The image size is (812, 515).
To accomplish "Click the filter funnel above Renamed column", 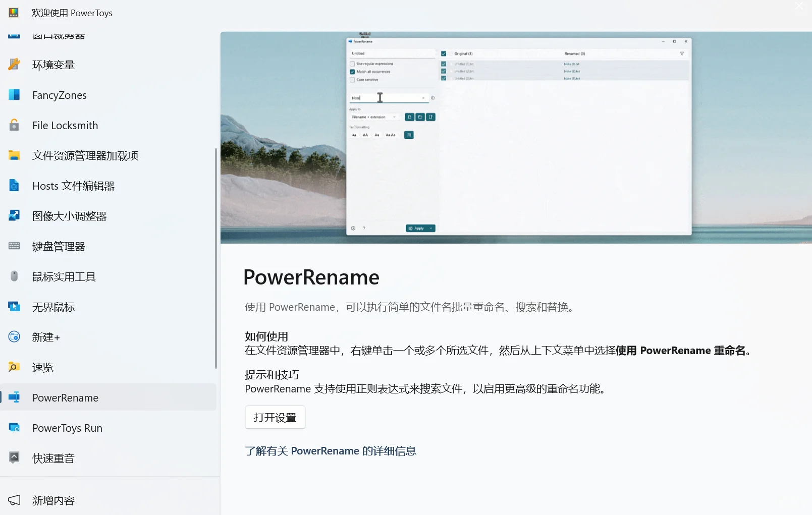I will pos(681,53).
